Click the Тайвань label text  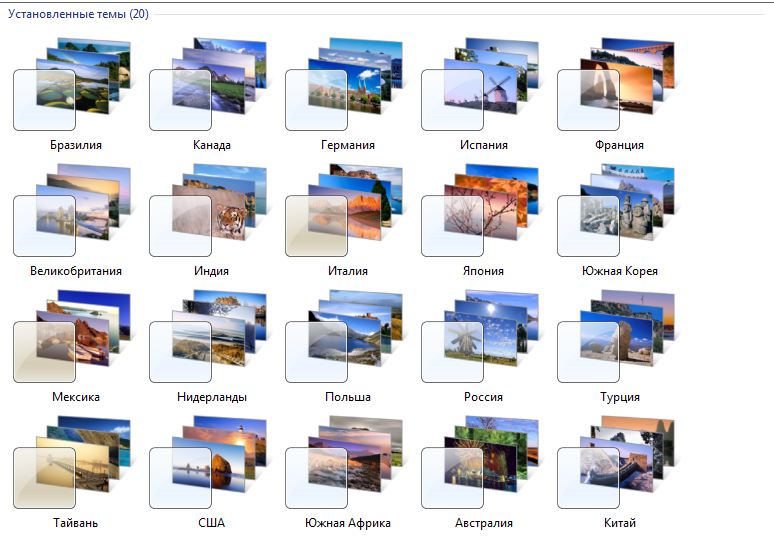coord(76,523)
